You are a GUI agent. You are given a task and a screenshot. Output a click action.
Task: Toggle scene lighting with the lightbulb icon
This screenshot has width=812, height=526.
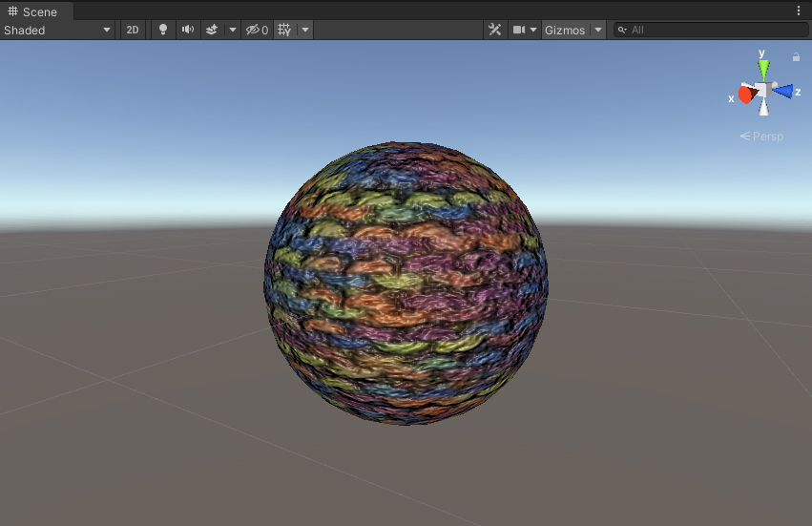pos(163,30)
